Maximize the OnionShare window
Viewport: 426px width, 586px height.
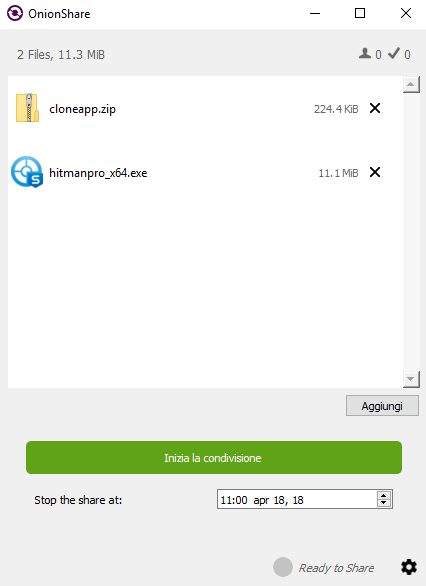tap(360, 13)
